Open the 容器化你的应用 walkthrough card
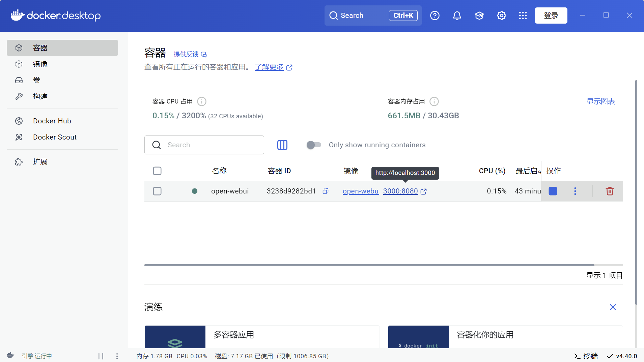The width and height of the screenshot is (644, 362). point(505,337)
